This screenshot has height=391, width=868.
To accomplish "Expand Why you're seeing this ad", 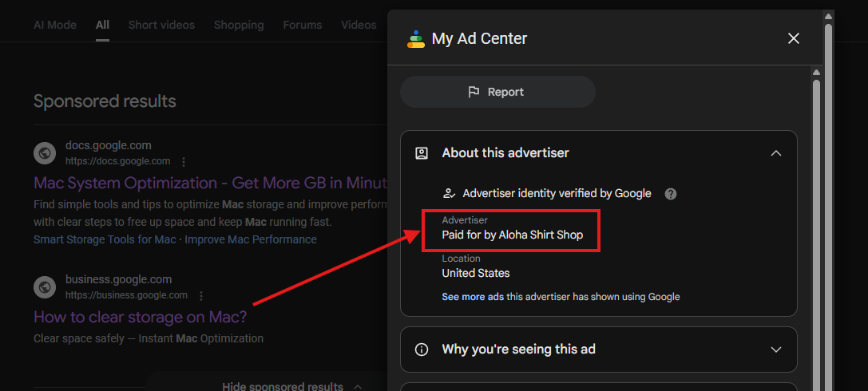I will pyautogui.click(x=775, y=350).
